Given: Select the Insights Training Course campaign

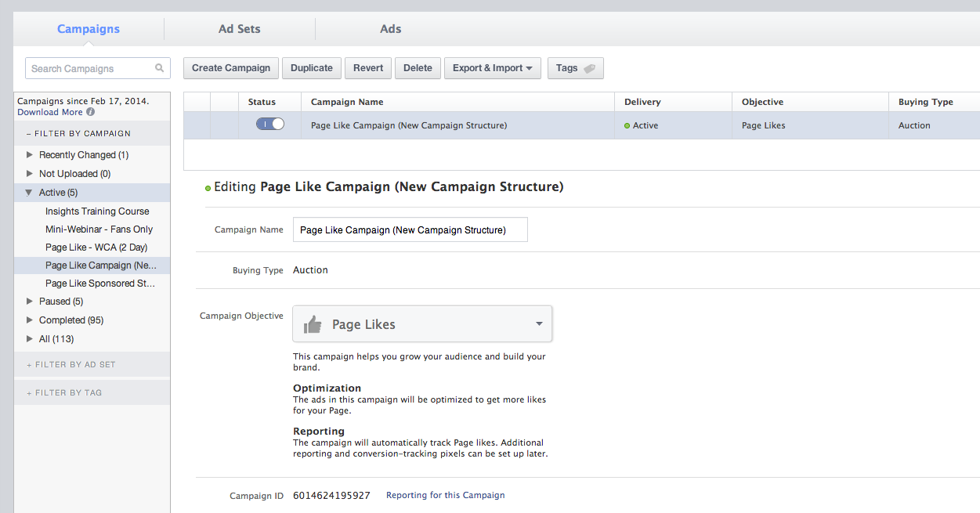Looking at the screenshot, I should pyautogui.click(x=97, y=211).
